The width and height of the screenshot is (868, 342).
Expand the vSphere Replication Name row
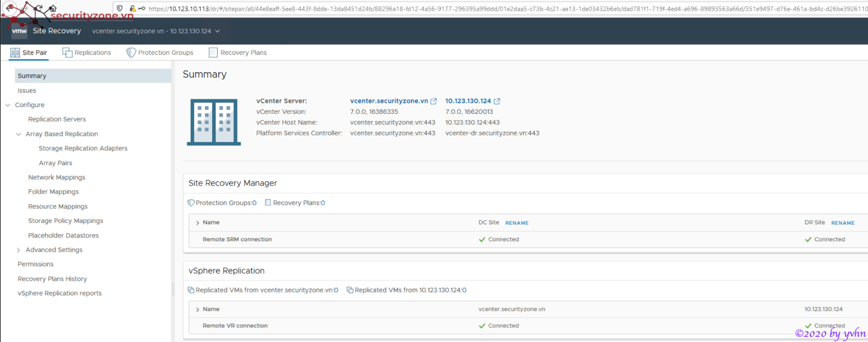pyautogui.click(x=198, y=309)
